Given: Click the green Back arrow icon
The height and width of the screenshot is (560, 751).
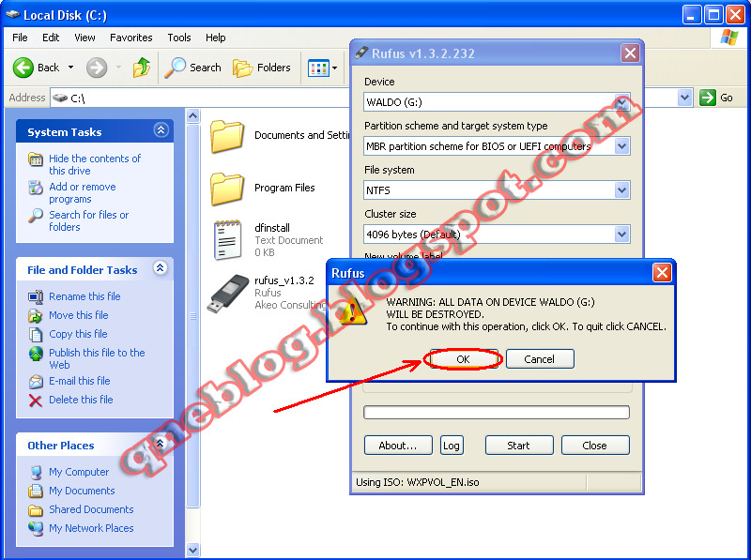Looking at the screenshot, I should [x=23, y=68].
